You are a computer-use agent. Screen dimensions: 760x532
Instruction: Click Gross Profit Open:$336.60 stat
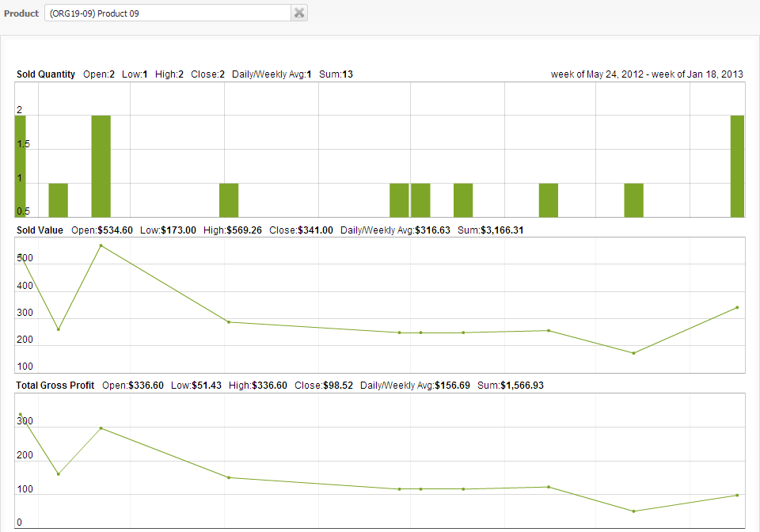click(x=133, y=386)
